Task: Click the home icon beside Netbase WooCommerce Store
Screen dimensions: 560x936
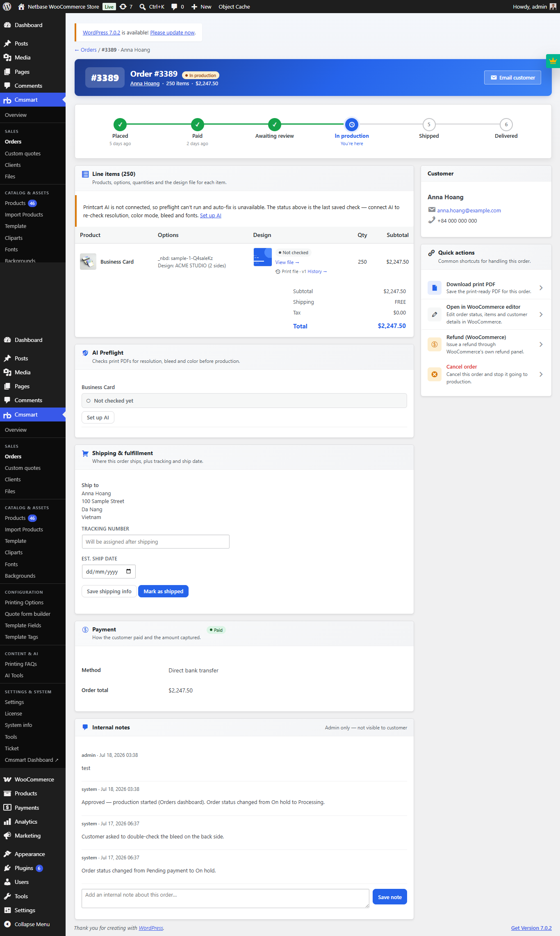Action: click(21, 7)
